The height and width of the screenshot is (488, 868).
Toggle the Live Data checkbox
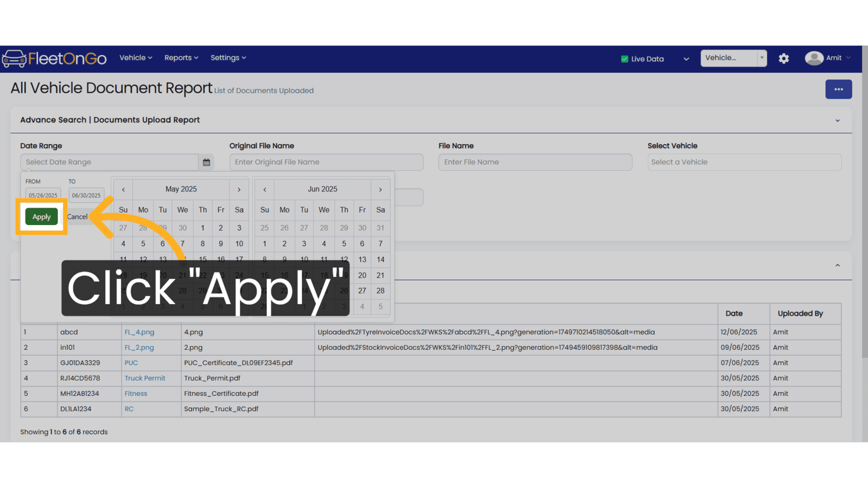pyautogui.click(x=624, y=59)
